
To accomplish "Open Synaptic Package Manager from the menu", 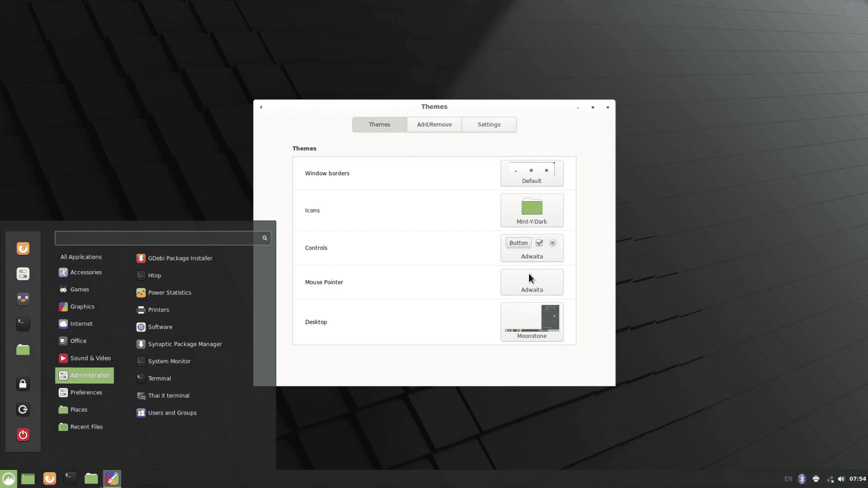I will [185, 344].
